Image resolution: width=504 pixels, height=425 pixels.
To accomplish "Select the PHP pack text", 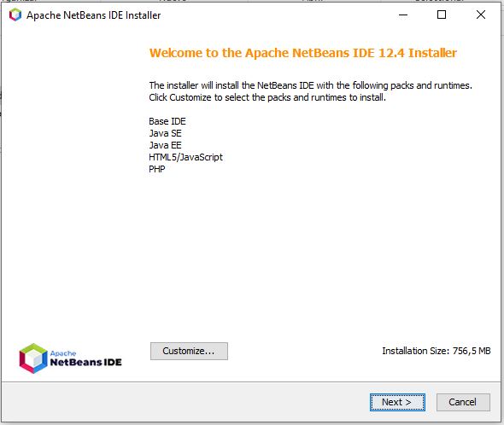I will click(x=157, y=169).
